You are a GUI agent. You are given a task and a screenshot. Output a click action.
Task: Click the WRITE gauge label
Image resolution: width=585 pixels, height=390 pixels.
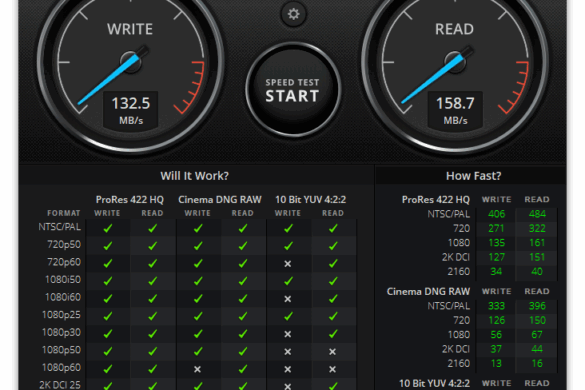pos(130,29)
